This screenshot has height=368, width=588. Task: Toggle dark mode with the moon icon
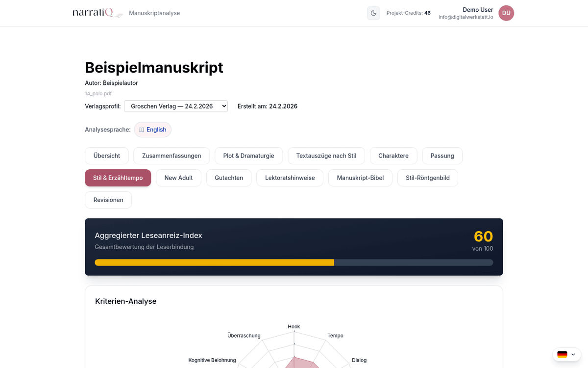pyautogui.click(x=373, y=13)
